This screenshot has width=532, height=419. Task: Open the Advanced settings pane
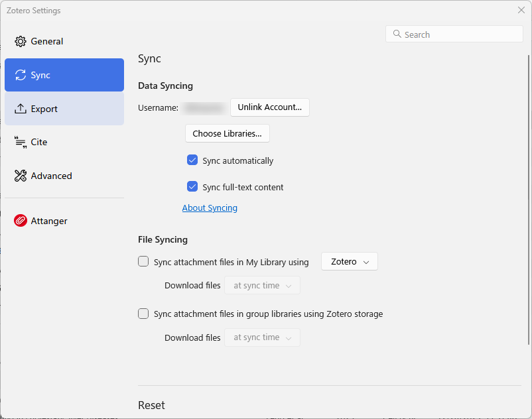click(x=64, y=176)
